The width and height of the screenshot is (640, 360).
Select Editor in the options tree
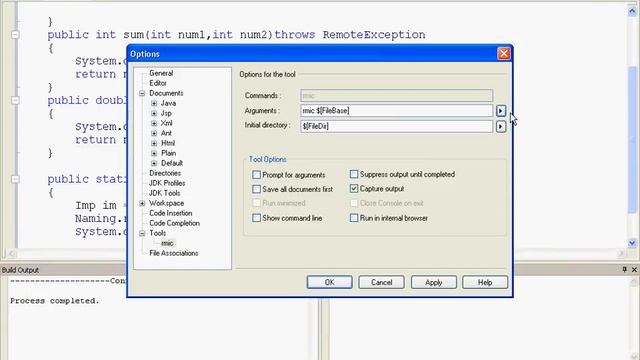pyautogui.click(x=158, y=83)
